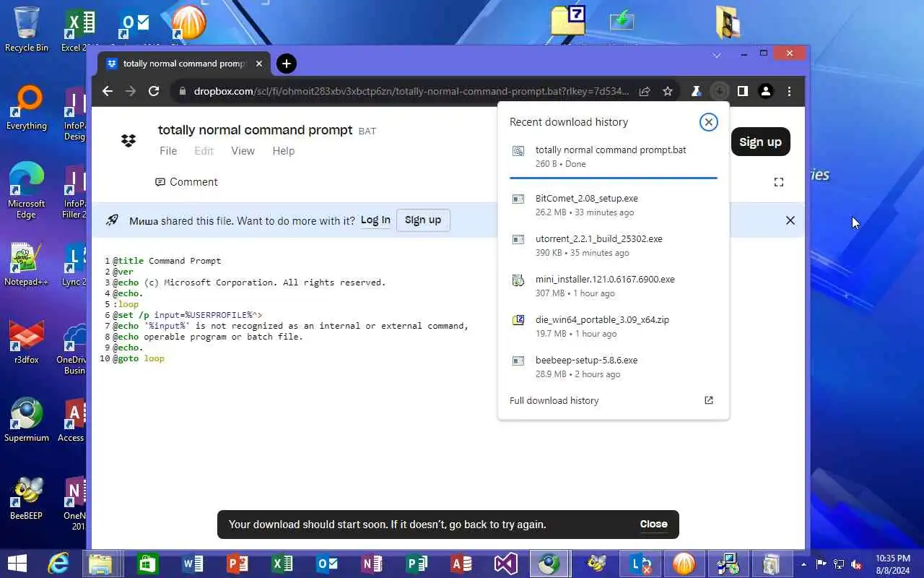Show hidden system tray icons
This screenshot has width=924, height=578.
(803, 564)
